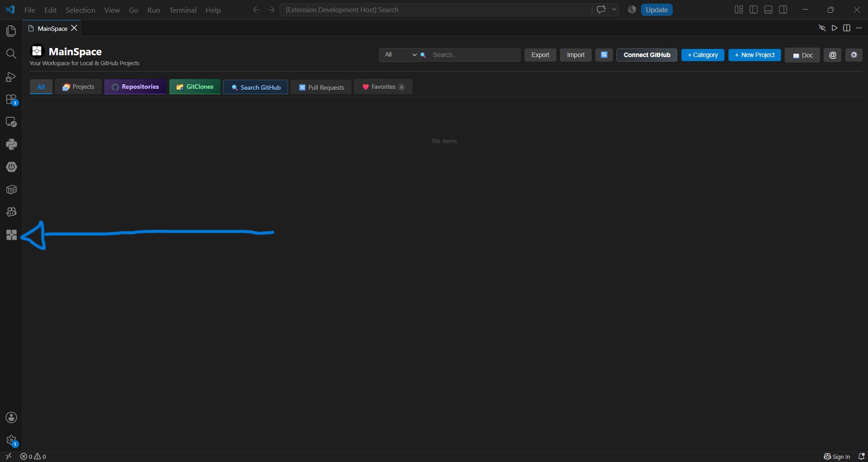Click the Connect GitHub button

(647, 55)
